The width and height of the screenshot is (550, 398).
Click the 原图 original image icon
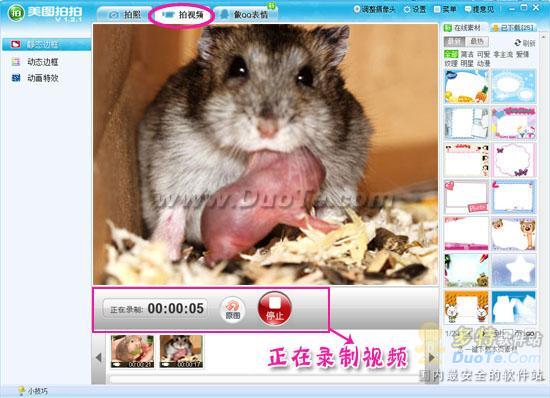[233, 309]
